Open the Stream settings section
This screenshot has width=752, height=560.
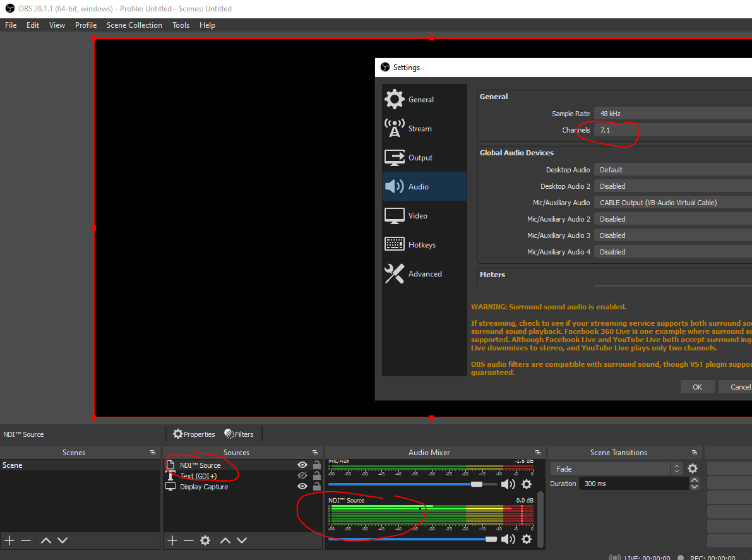419,129
